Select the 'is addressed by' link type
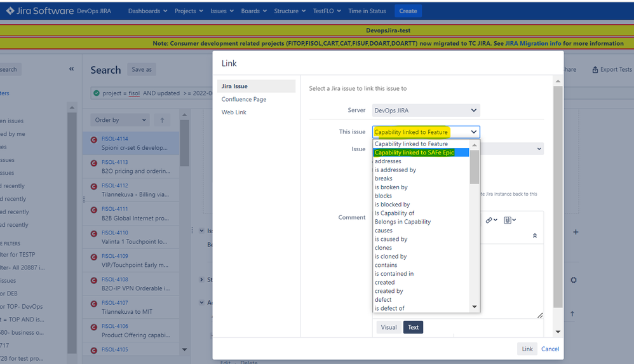 [x=421, y=170]
